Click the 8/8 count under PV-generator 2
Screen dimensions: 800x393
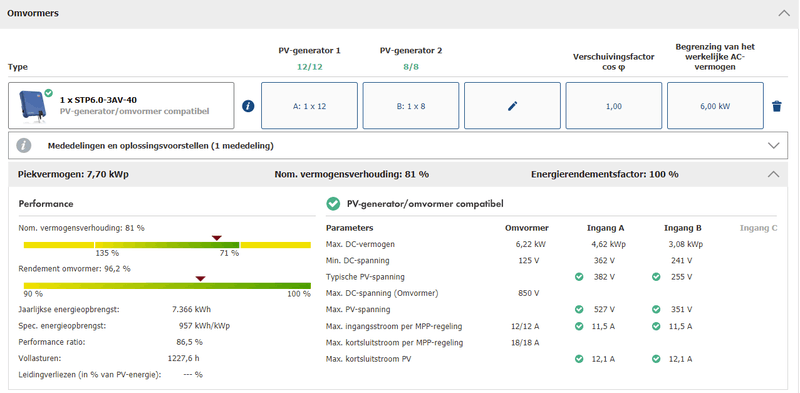[x=411, y=67]
